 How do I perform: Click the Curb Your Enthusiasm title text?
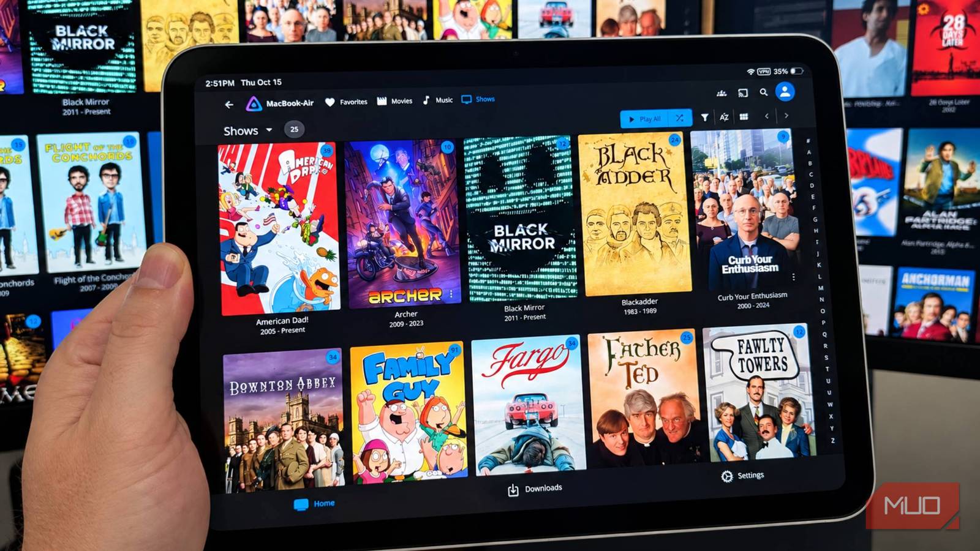click(x=752, y=296)
